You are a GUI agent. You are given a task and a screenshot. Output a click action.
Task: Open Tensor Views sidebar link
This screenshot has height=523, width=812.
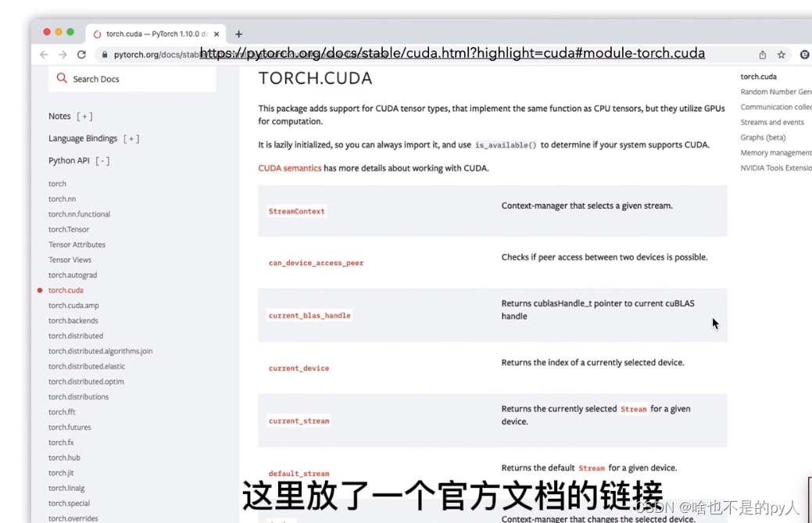[70, 260]
